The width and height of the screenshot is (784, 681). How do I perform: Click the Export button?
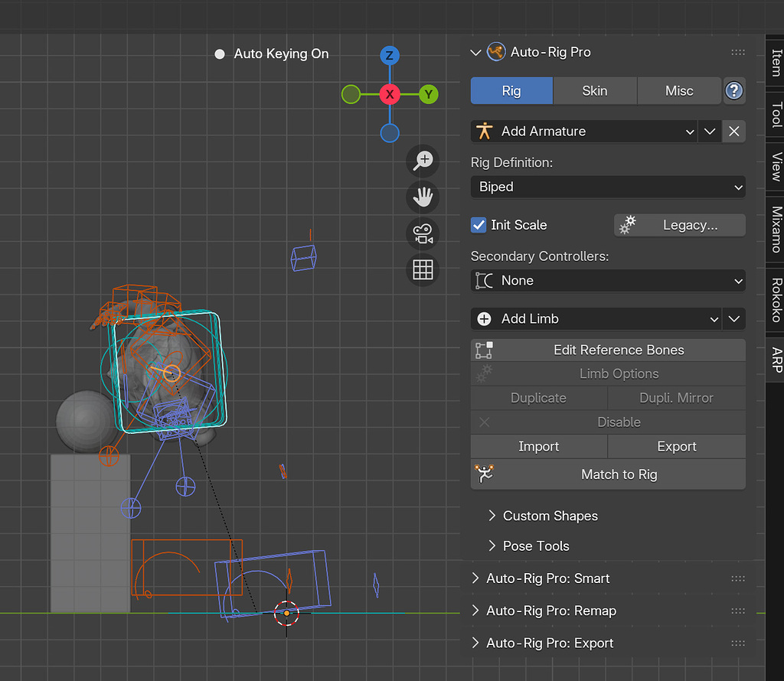pos(677,446)
